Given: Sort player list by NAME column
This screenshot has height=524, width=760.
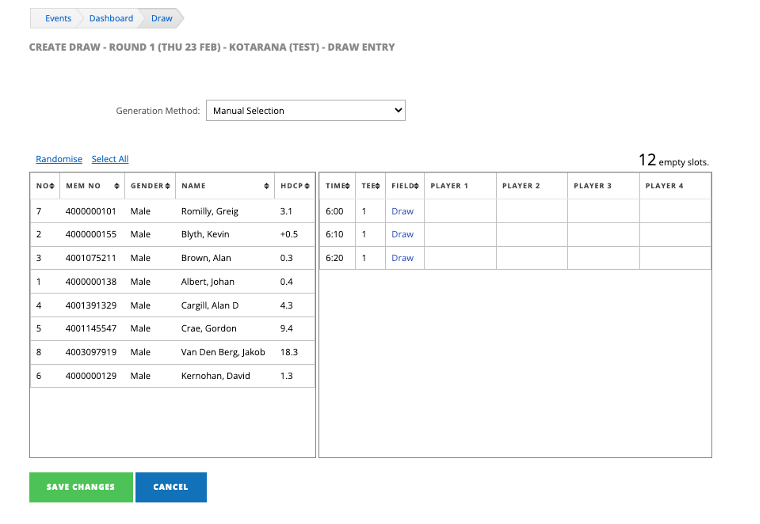Looking at the screenshot, I should point(225,186).
